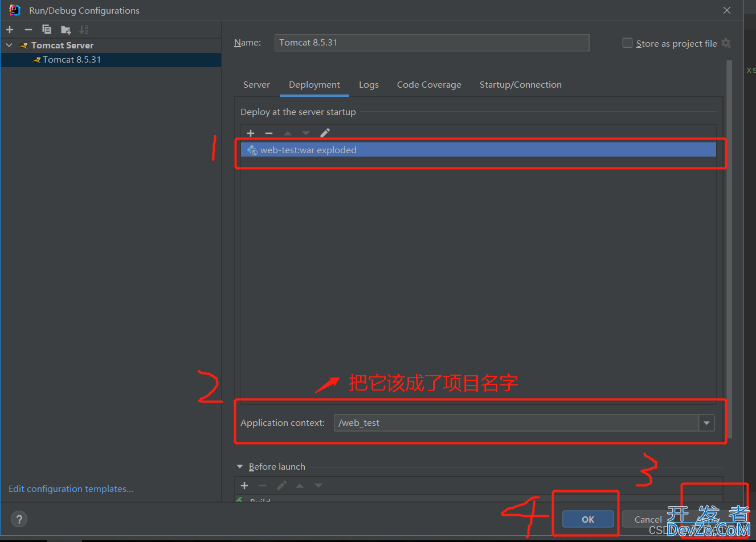Move the deployment artifact down

pos(306,133)
